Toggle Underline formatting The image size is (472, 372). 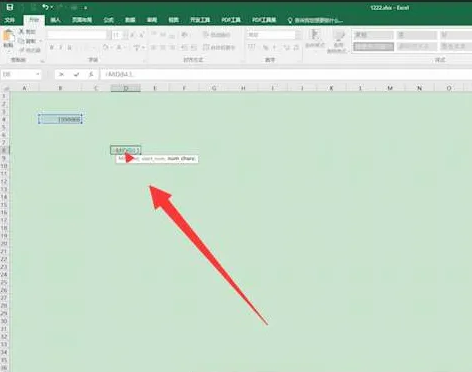[x=70, y=48]
